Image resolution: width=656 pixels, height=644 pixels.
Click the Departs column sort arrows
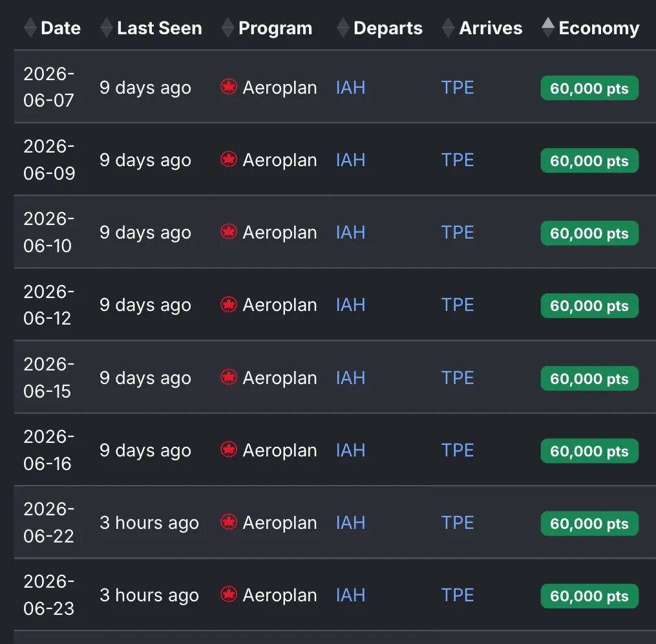tap(343, 28)
